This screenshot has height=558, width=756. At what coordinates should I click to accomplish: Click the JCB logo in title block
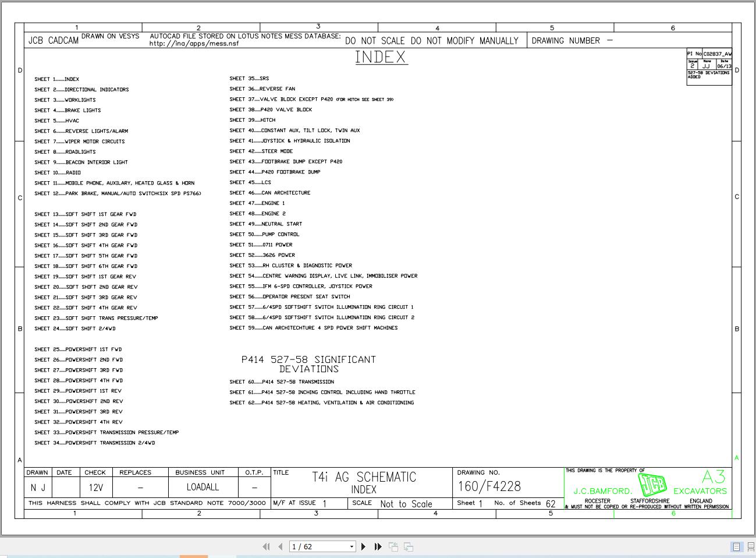[652, 485]
